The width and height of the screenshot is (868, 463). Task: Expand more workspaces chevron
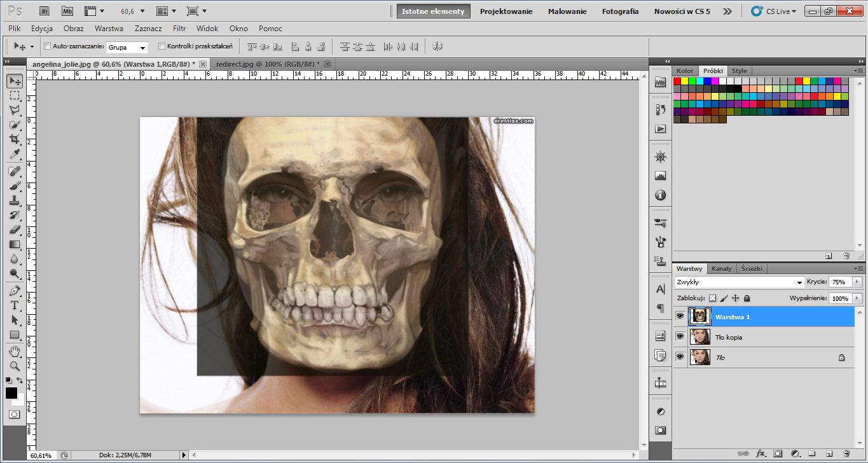[x=727, y=11]
